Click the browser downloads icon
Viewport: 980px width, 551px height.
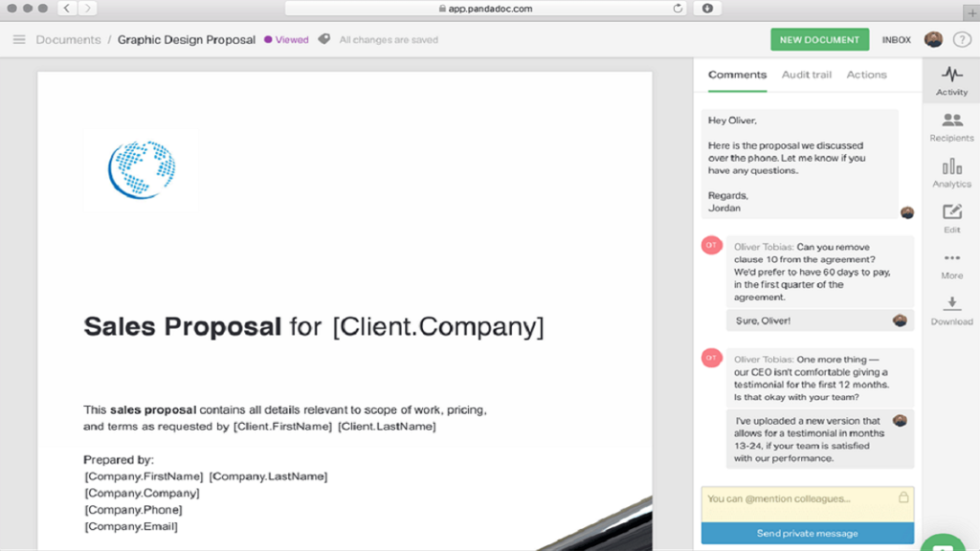(x=707, y=8)
